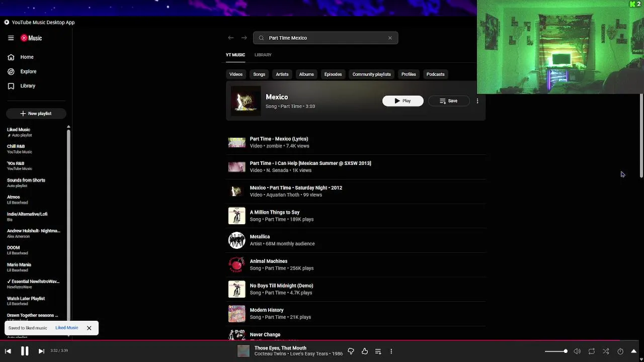The width and height of the screenshot is (644, 362).
Task: Dislike Those Eyes, That Mouth
Action: [x=351, y=351]
